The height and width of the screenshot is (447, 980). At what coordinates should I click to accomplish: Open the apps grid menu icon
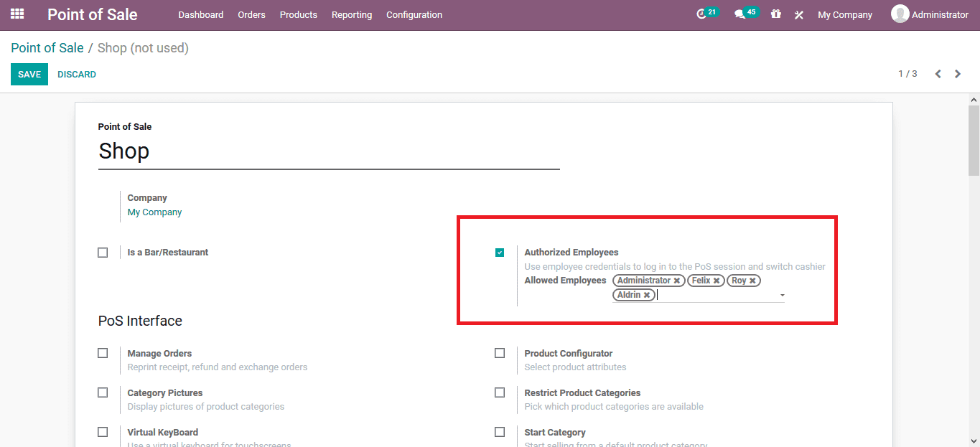[x=17, y=14]
